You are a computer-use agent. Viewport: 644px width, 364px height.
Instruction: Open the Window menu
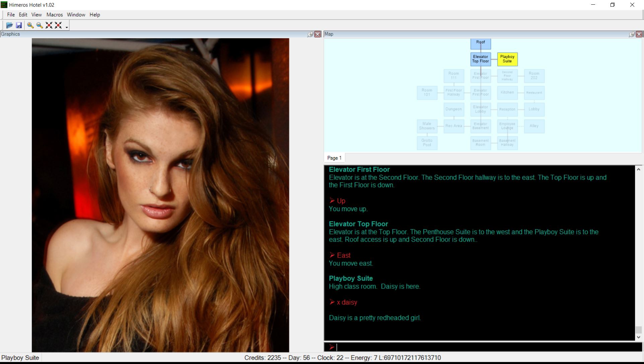[x=76, y=15]
